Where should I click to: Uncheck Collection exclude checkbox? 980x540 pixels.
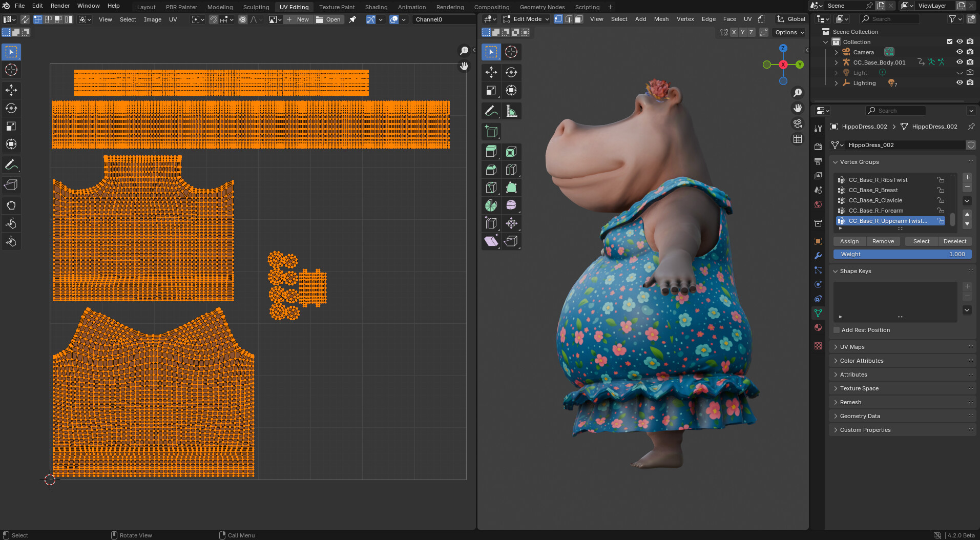click(950, 41)
